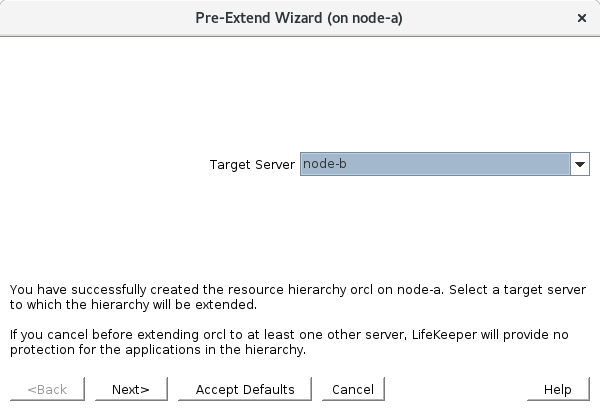Click the Target Server label
This screenshot has height=411, width=600.
pyautogui.click(x=252, y=165)
